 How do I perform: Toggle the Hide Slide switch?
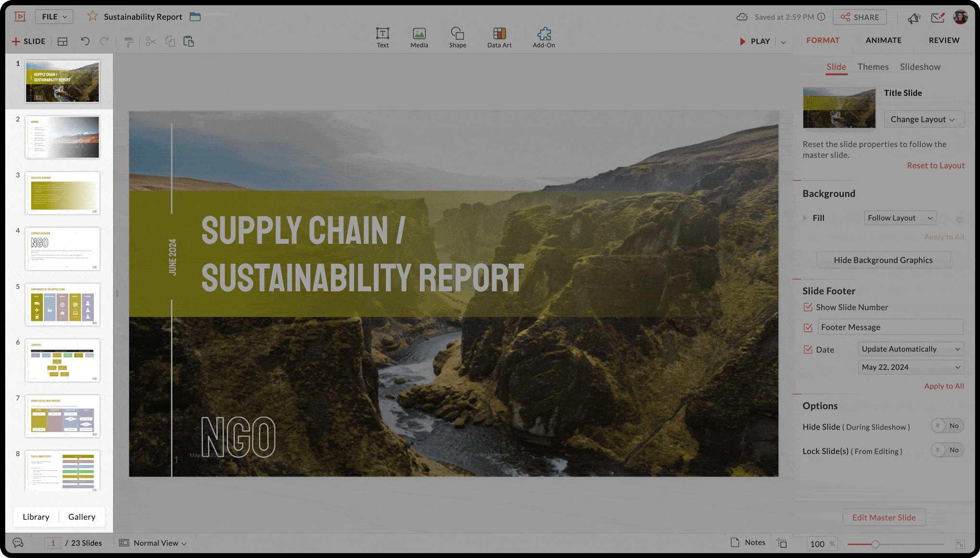946,426
